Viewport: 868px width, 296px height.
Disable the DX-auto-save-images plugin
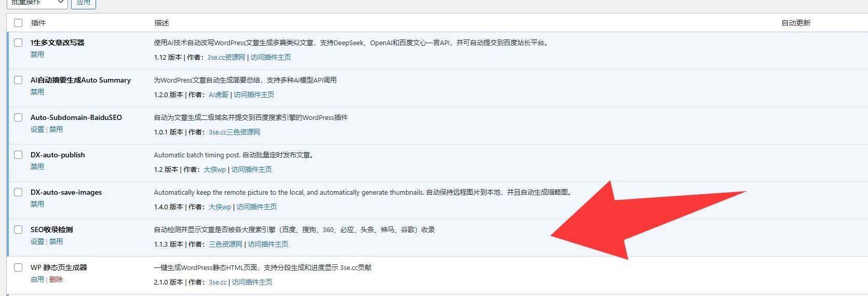[37, 204]
